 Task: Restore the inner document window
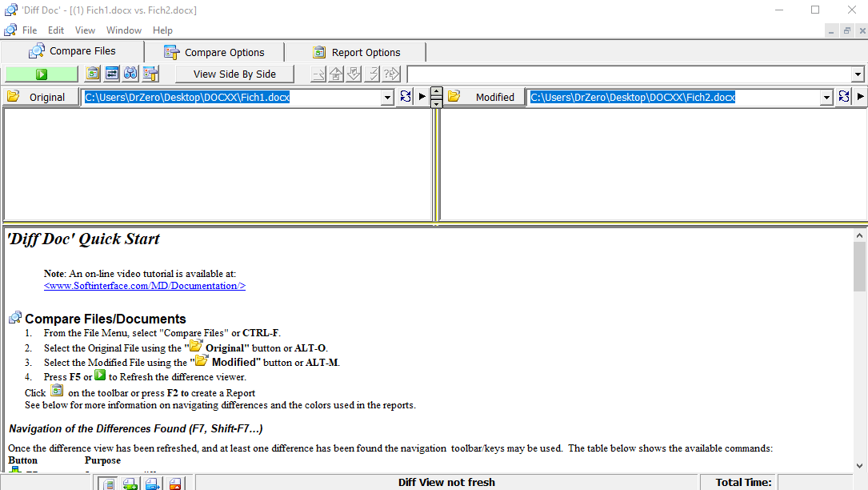[x=846, y=31]
